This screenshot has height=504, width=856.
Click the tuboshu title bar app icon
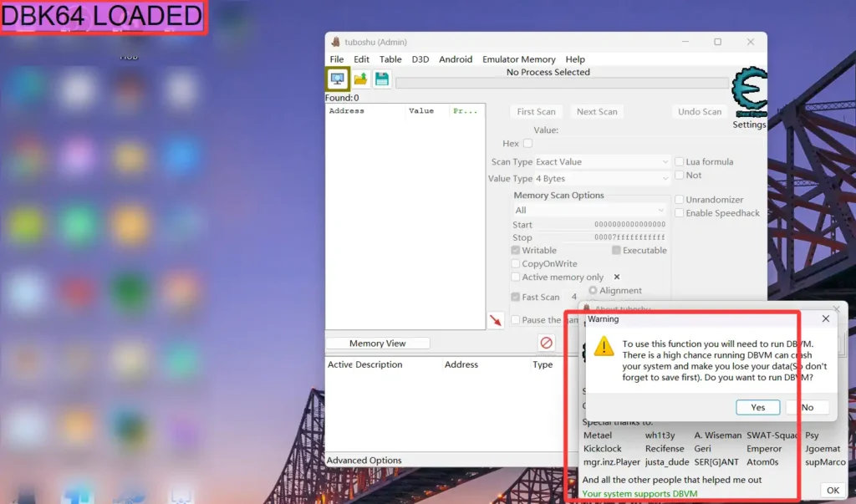tap(336, 42)
